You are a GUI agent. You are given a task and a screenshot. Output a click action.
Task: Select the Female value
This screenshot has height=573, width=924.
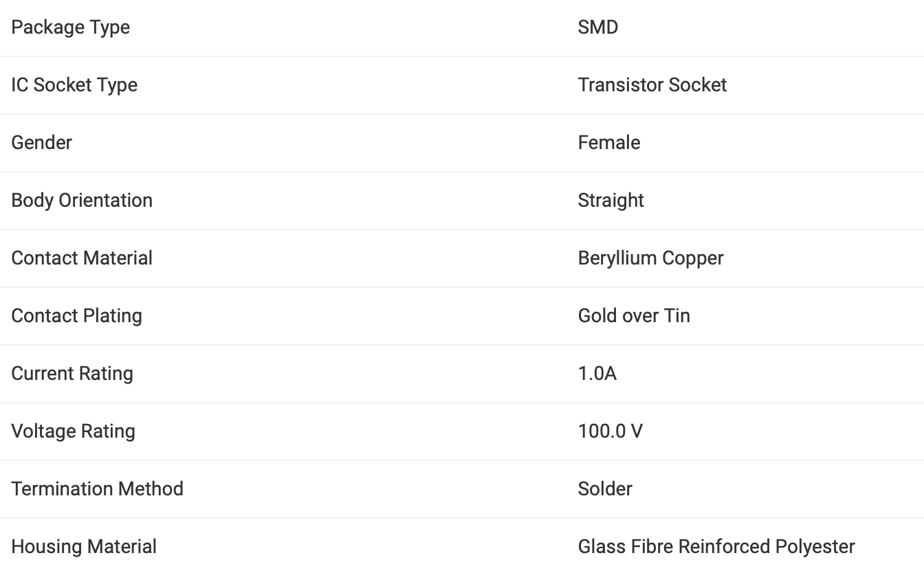tap(609, 142)
